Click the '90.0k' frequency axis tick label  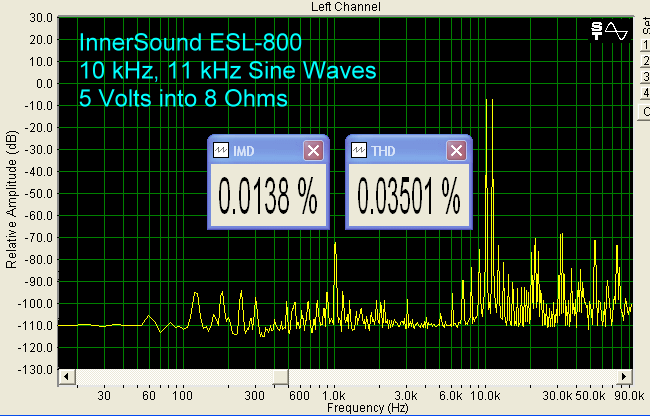point(629,395)
